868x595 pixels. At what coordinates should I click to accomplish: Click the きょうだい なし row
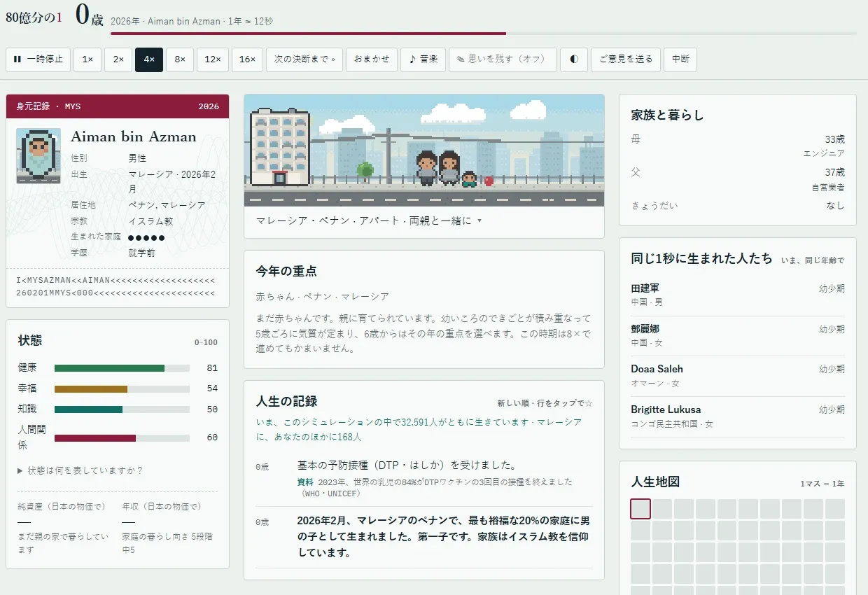pyautogui.click(x=738, y=206)
